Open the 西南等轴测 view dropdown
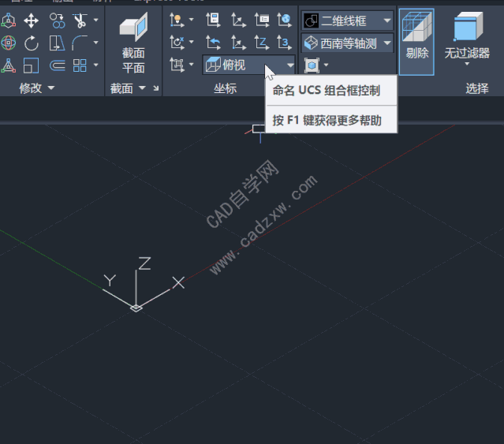This screenshot has width=504, height=444. coord(347,43)
